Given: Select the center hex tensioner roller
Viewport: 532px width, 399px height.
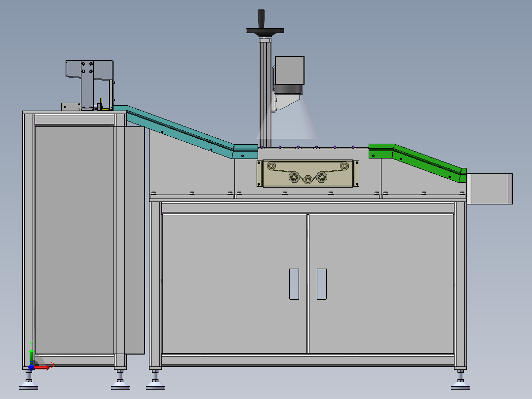Looking at the screenshot, I should click(308, 179).
